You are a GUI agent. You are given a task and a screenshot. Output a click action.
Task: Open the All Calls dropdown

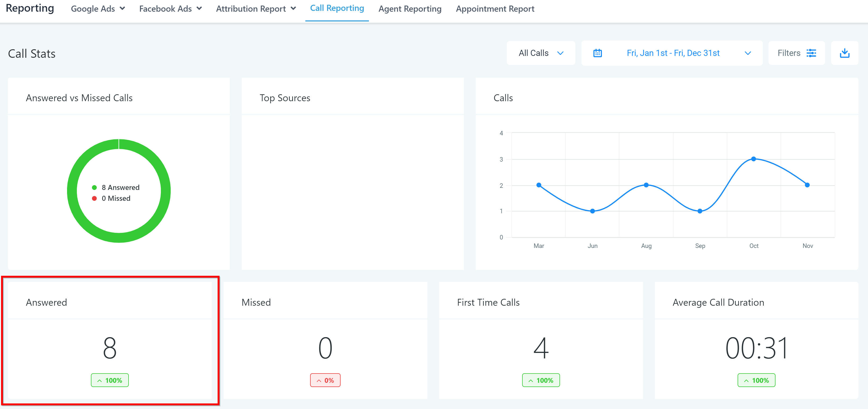pos(540,53)
